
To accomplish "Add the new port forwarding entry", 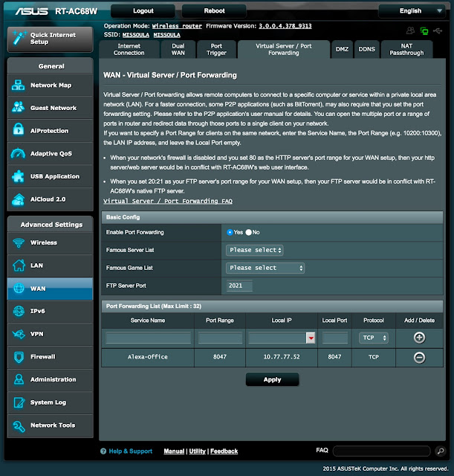I will (x=419, y=338).
